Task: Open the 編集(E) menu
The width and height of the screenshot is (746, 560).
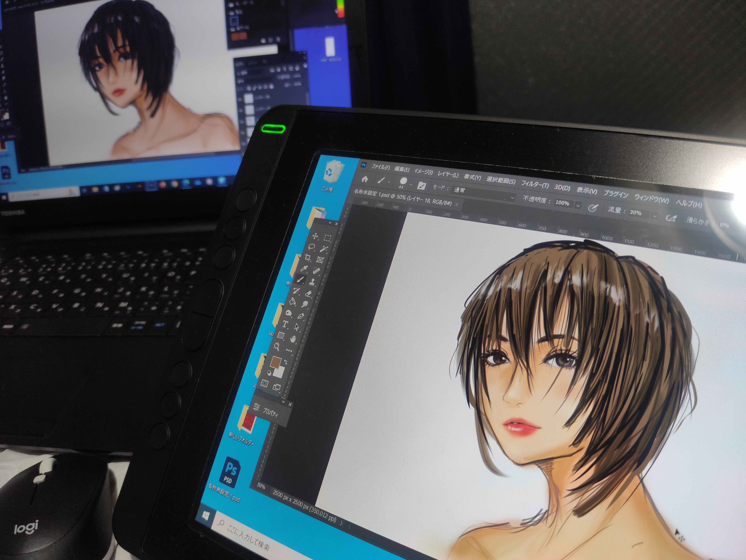Action: coord(402,170)
